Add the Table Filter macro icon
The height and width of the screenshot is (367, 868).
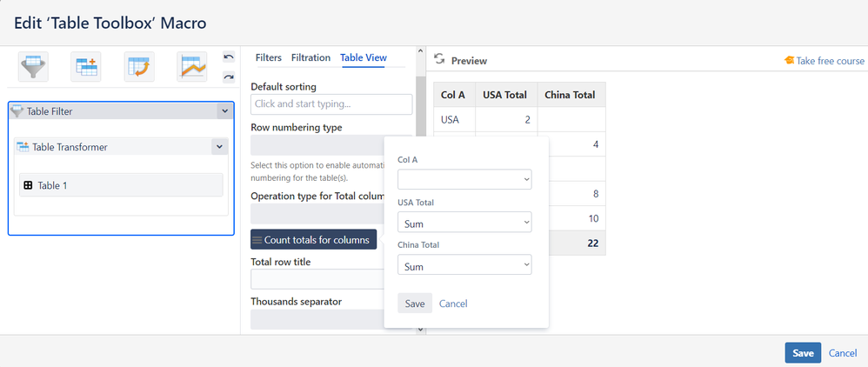[34, 66]
